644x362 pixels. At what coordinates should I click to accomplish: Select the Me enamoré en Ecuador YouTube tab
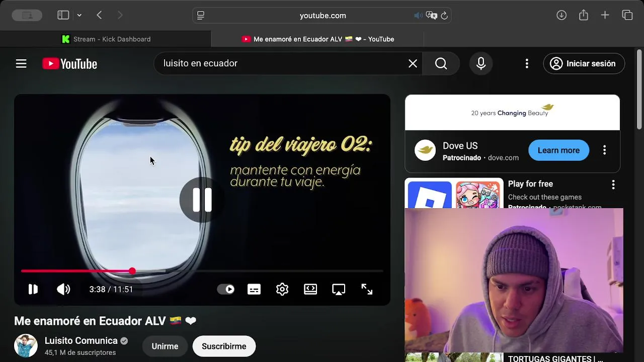click(317, 39)
